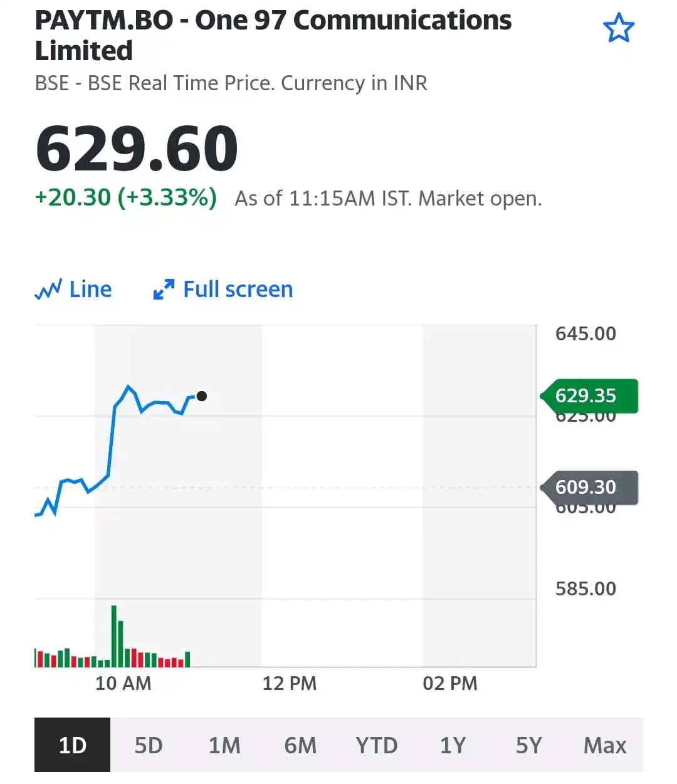Enable the 5D time range

tap(149, 745)
